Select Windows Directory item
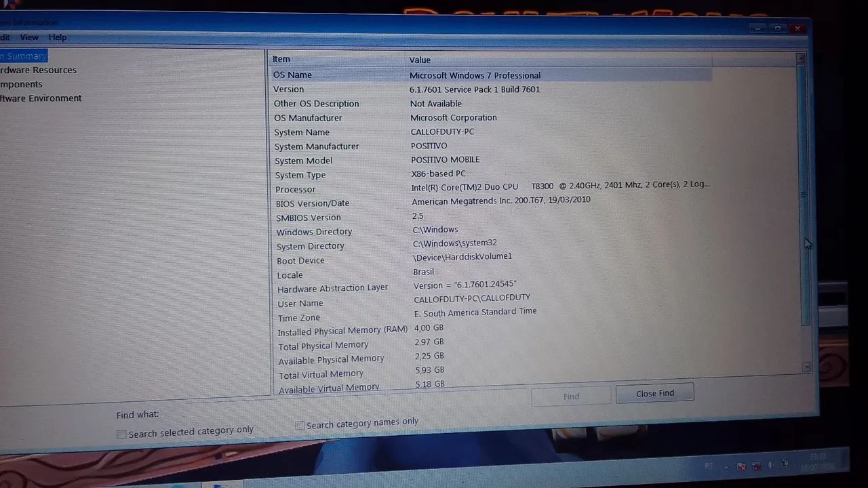This screenshot has height=488, width=868. [314, 232]
